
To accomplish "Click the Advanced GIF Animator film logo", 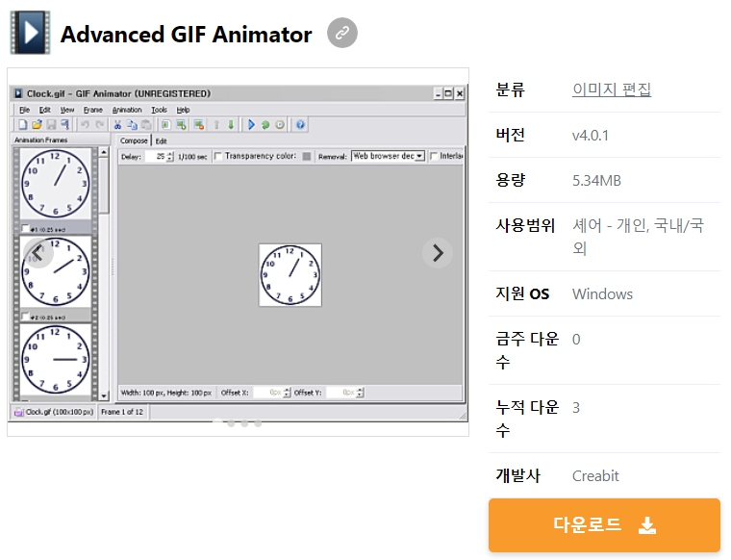I will (x=31, y=33).
